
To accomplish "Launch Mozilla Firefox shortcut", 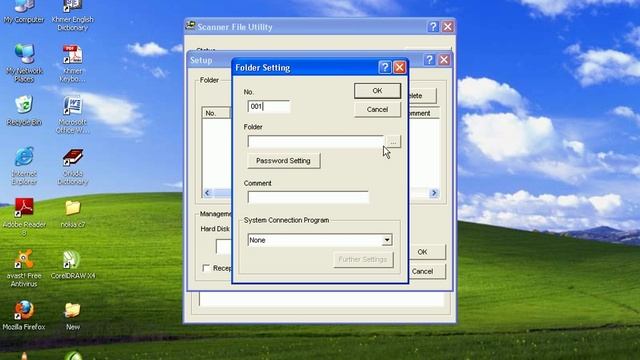I will pyautogui.click(x=24, y=316).
